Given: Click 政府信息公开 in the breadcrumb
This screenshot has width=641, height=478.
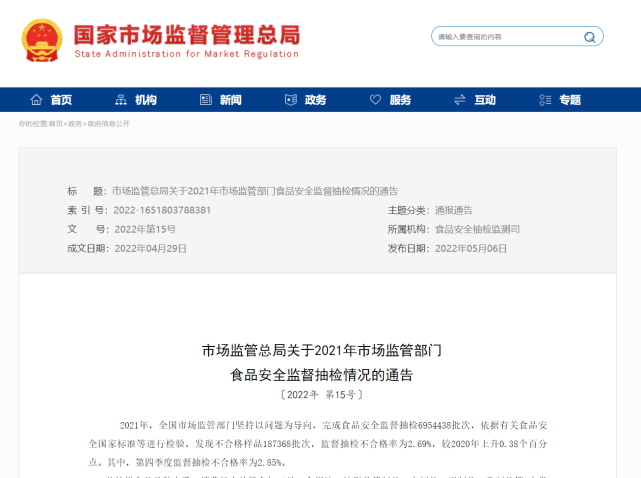Looking at the screenshot, I should [x=108, y=124].
